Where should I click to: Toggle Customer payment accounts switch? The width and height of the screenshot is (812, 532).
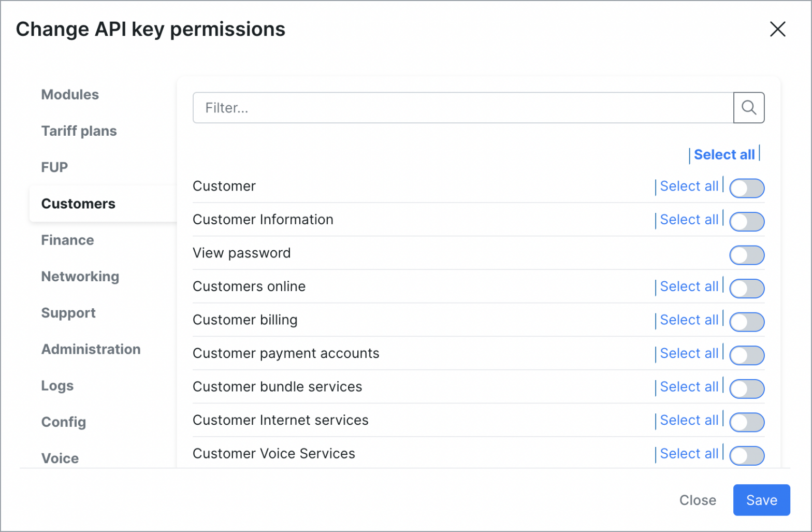[747, 355]
